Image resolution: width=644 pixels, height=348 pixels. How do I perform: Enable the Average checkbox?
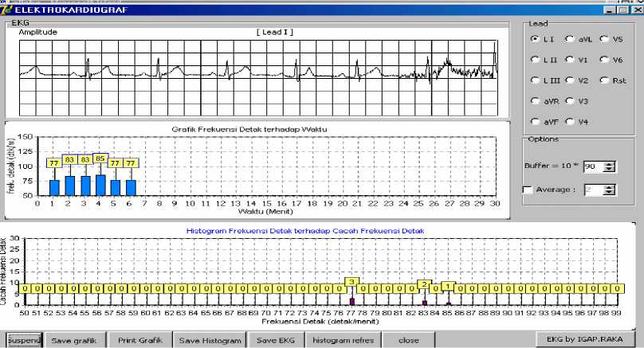point(528,190)
